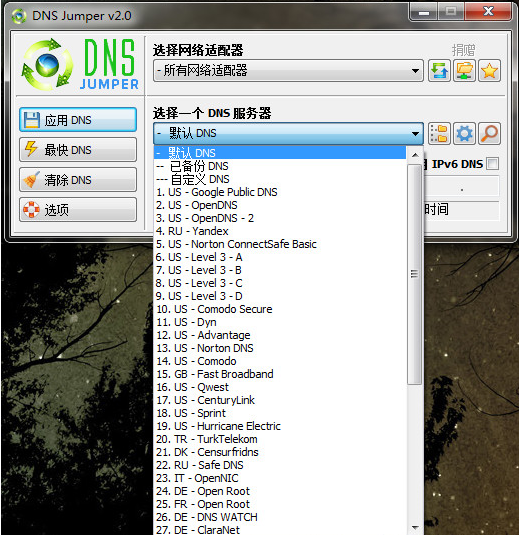519x535 pixels.
Task: Pick 4. RU - Yandex
Action: pos(280,231)
